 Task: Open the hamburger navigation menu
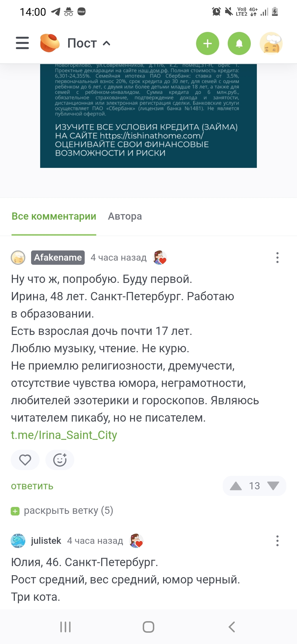22,43
